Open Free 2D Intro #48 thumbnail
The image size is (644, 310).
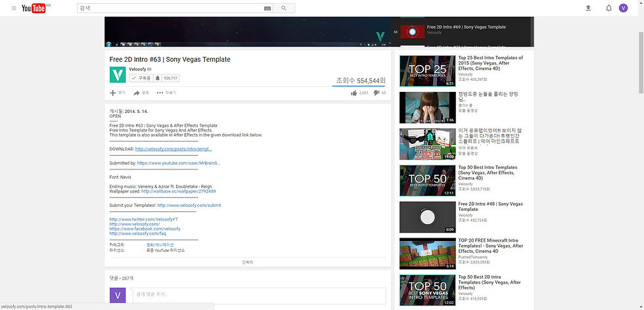coord(427,217)
